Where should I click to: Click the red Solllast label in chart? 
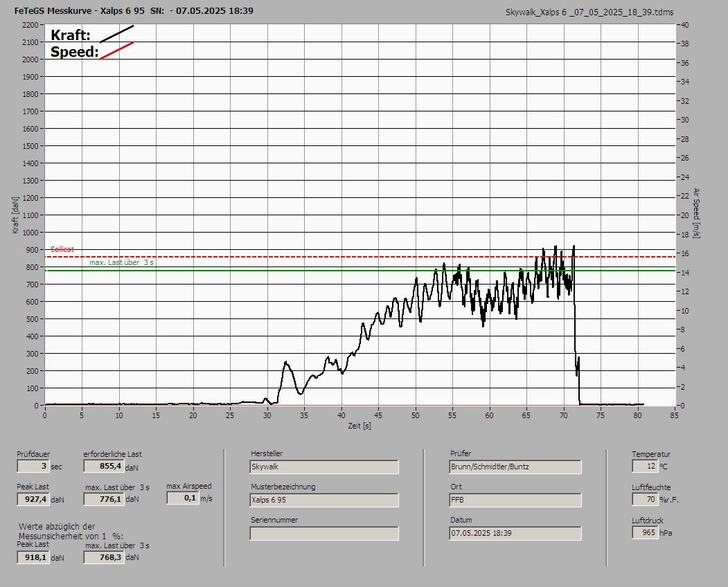point(62,249)
